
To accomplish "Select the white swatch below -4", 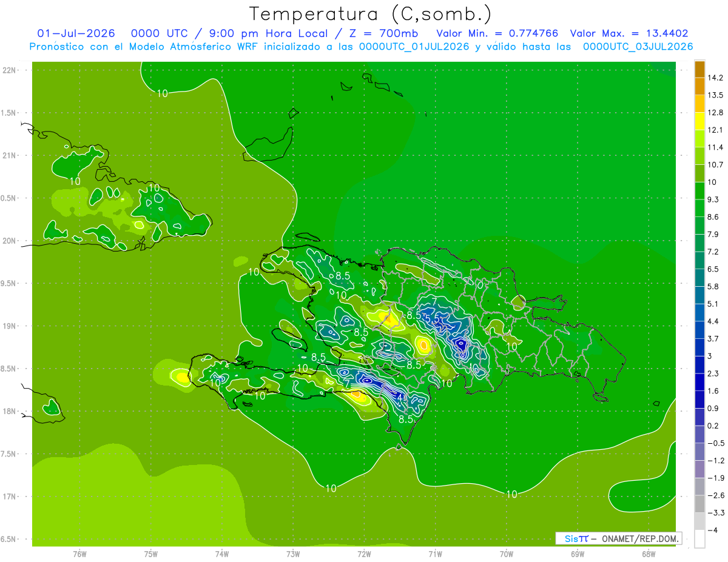I will 699,539.
